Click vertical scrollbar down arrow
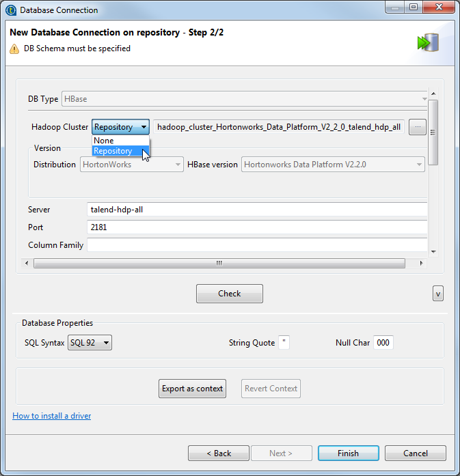This screenshot has height=476, width=460. tap(433, 252)
